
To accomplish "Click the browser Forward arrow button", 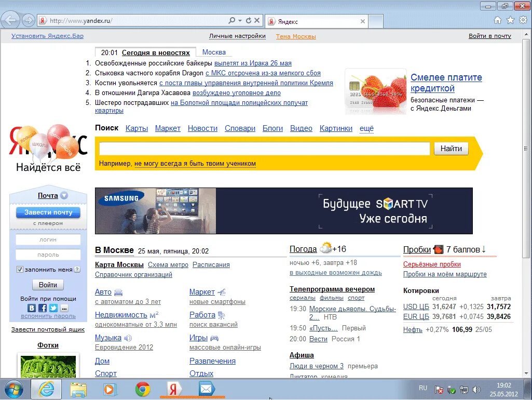I will pyautogui.click(x=29, y=20).
